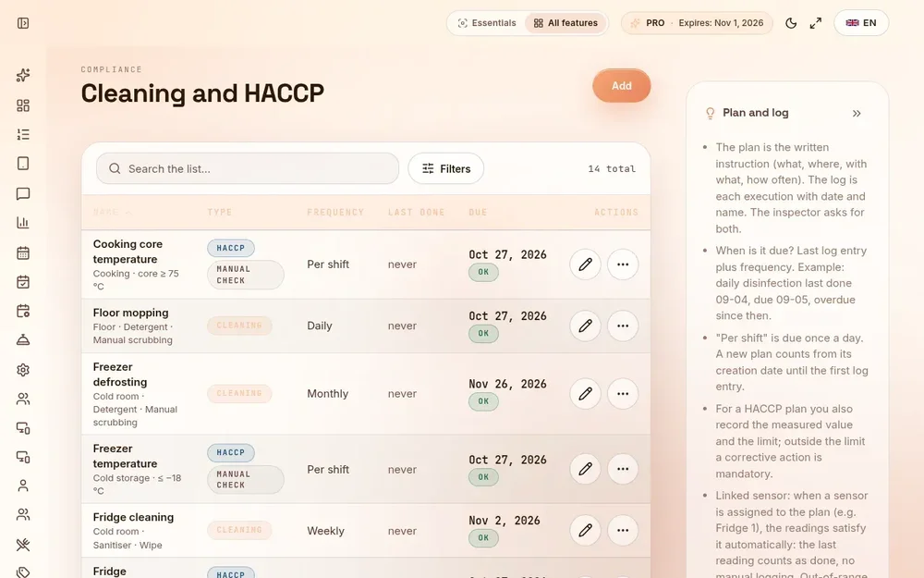Open more actions for Fridge cleaning
The width and height of the screenshot is (924, 578).
point(623,530)
